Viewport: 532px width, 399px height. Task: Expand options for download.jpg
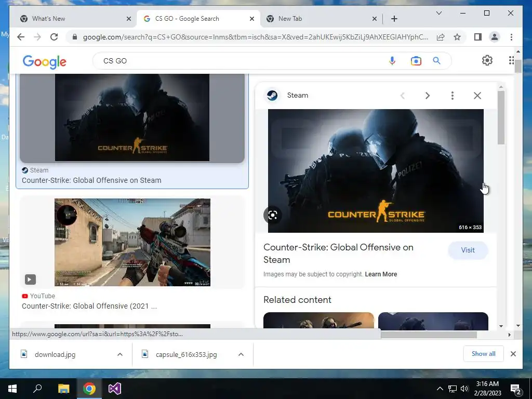click(120, 354)
